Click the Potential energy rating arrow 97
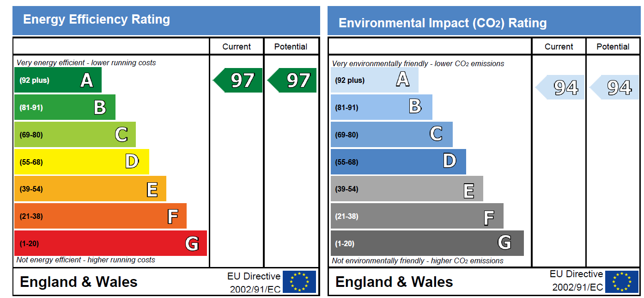Image resolution: width=644 pixels, height=298 pixels. coord(292,81)
